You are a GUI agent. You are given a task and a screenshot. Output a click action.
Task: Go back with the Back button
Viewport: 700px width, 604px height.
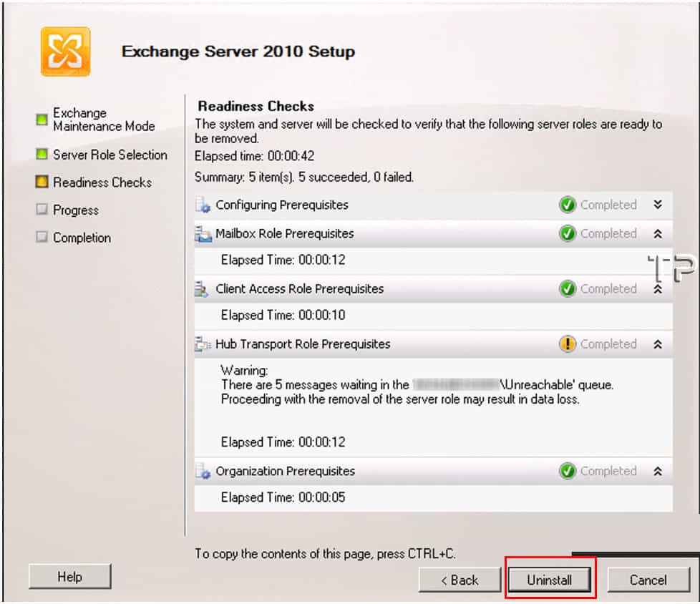(x=460, y=580)
